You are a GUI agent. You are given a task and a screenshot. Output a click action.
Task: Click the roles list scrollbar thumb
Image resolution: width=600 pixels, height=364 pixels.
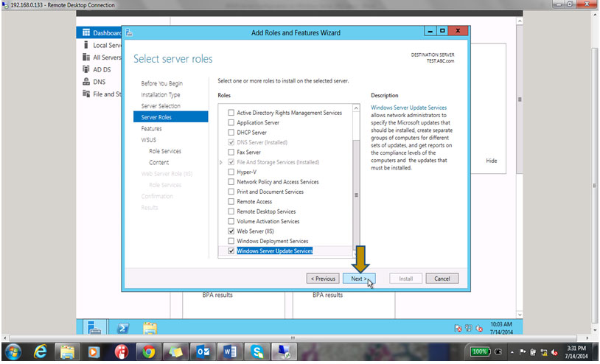coord(356,195)
